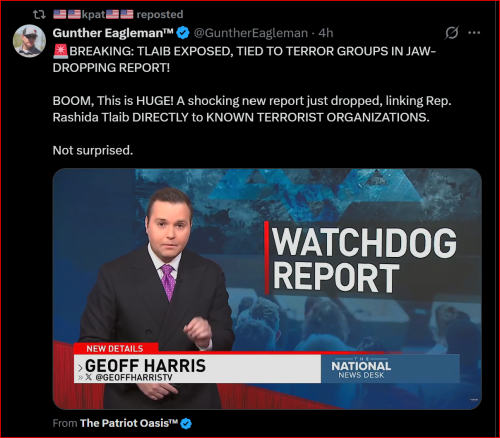Click verified badge next to Gunther Eagleman
This screenshot has width=500, height=438.
tap(183, 33)
